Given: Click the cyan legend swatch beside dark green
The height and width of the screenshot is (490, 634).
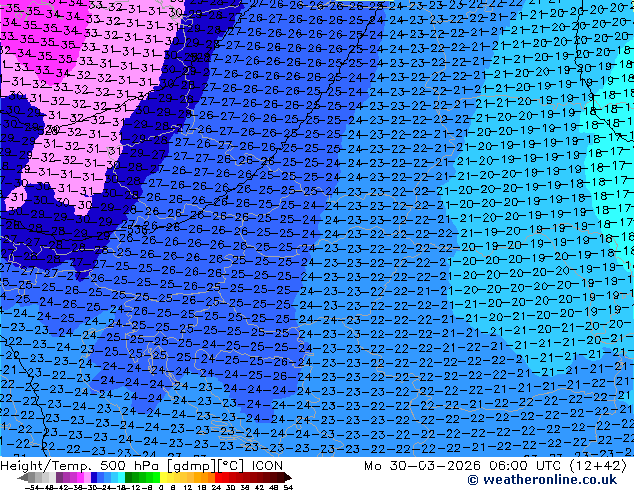Looking at the screenshot, I should pyautogui.click(x=122, y=478).
